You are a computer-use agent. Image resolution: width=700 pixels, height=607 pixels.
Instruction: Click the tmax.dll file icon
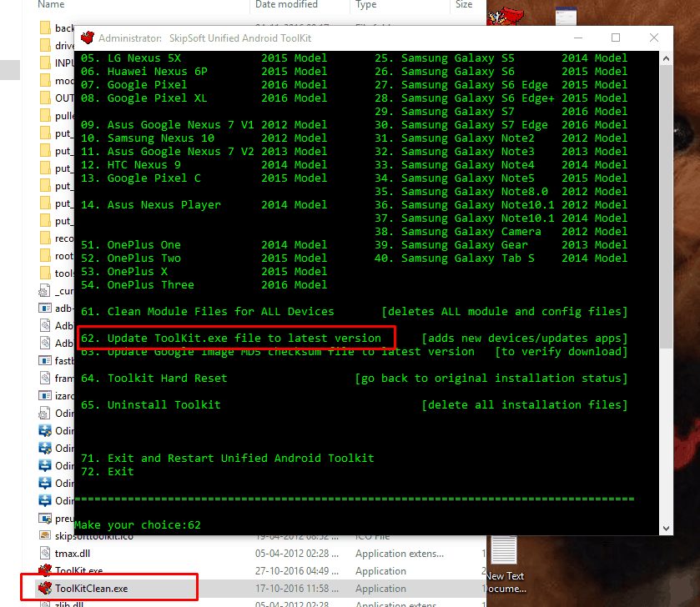tap(45, 553)
